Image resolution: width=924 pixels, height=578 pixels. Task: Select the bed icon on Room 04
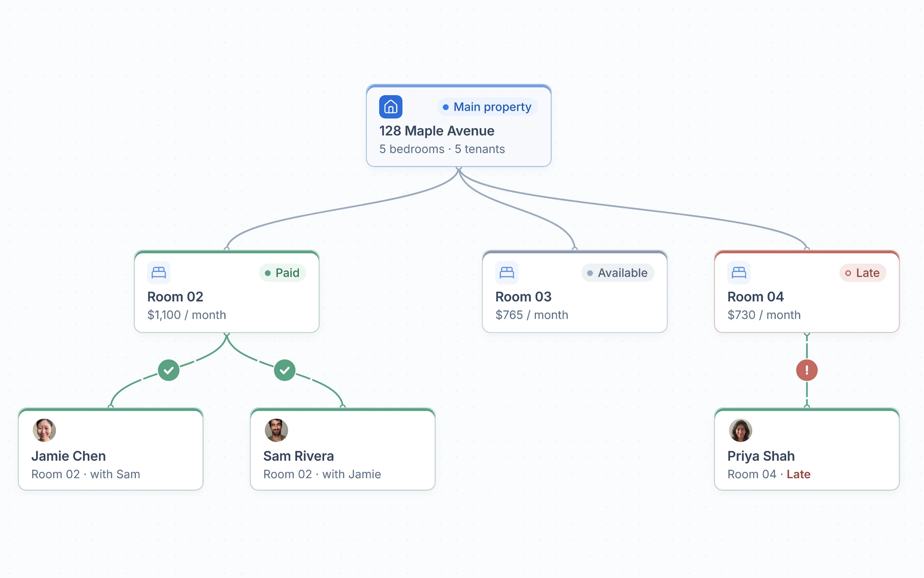[739, 273]
